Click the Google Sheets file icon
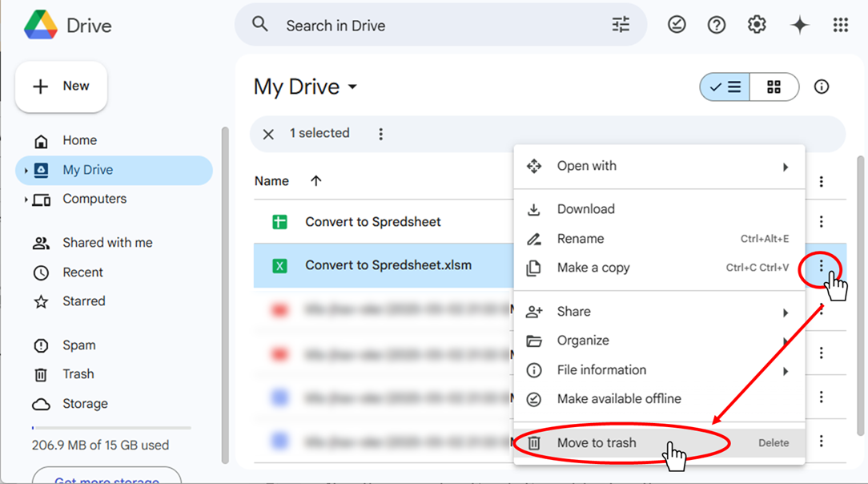This screenshot has height=484, width=868. pos(279,222)
